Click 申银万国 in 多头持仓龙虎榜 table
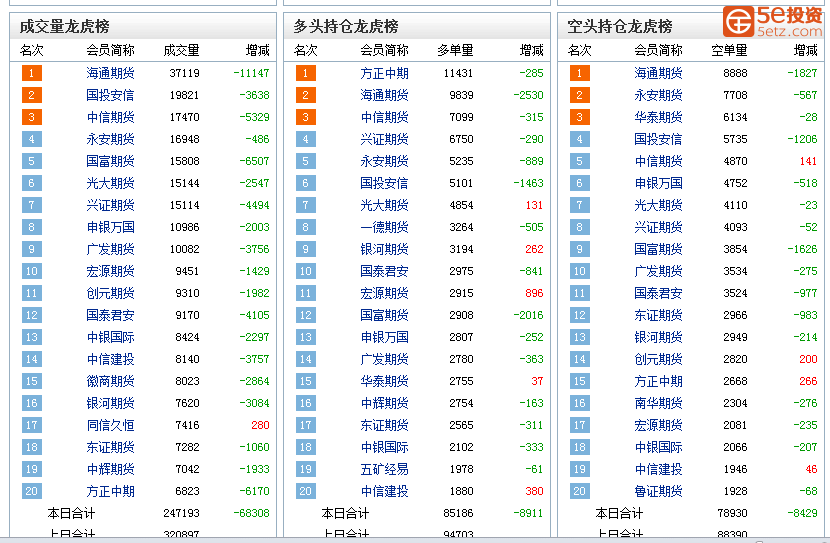 pos(384,337)
